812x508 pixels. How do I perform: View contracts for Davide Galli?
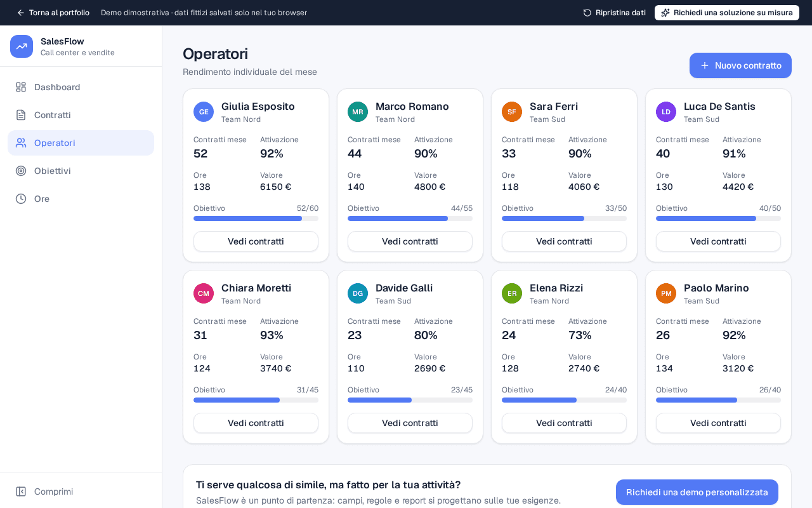click(410, 423)
